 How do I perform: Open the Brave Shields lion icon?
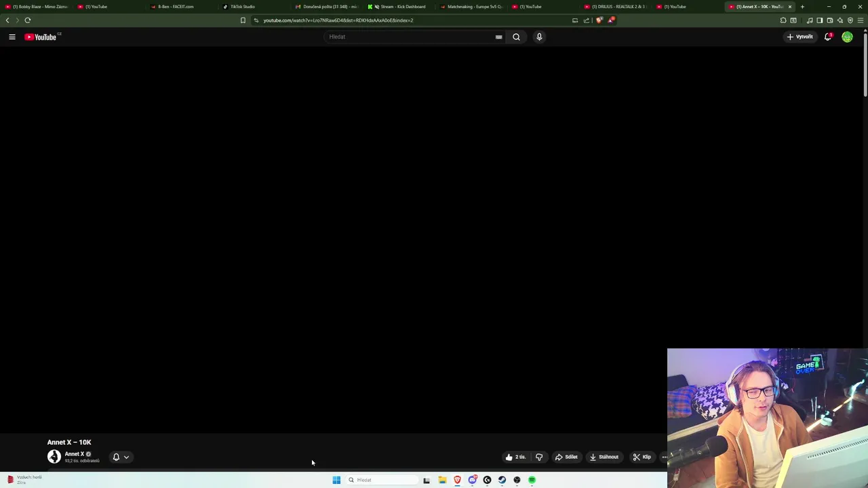tap(599, 20)
